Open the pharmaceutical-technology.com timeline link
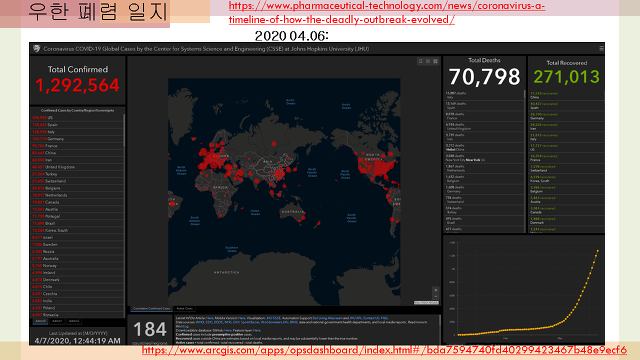 tap(387, 13)
